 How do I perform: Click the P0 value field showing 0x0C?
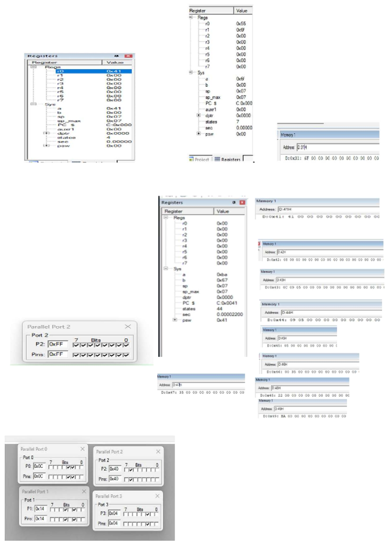tap(39, 466)
